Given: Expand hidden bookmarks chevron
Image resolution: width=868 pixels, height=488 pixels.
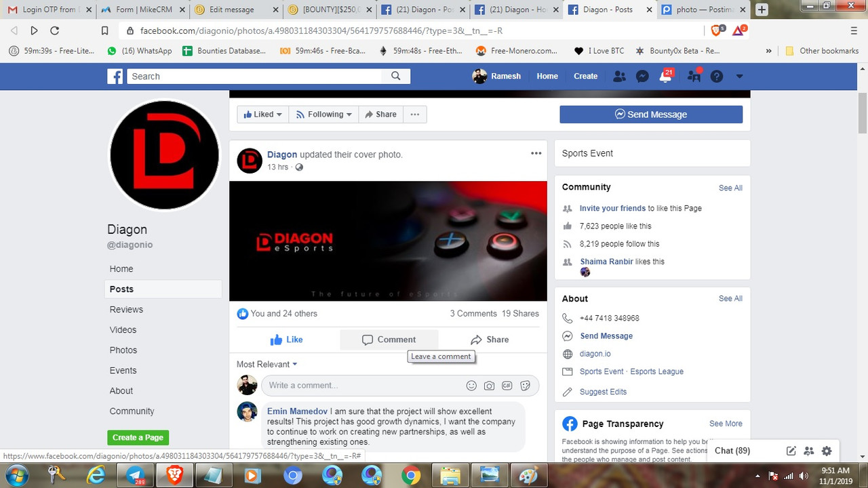Looking at the screenshot, I should [768, 51].
